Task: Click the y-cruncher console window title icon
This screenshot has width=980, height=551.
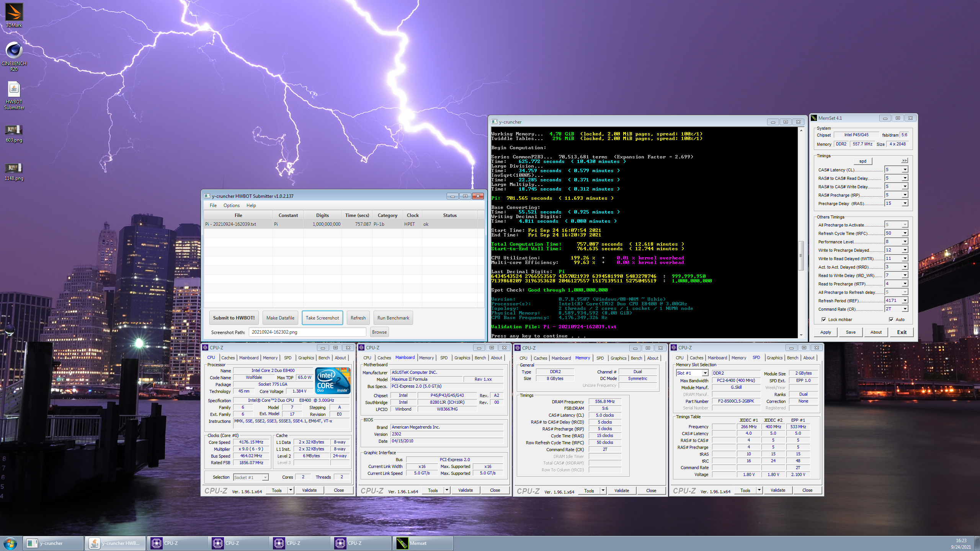Action: click(494, 122)
